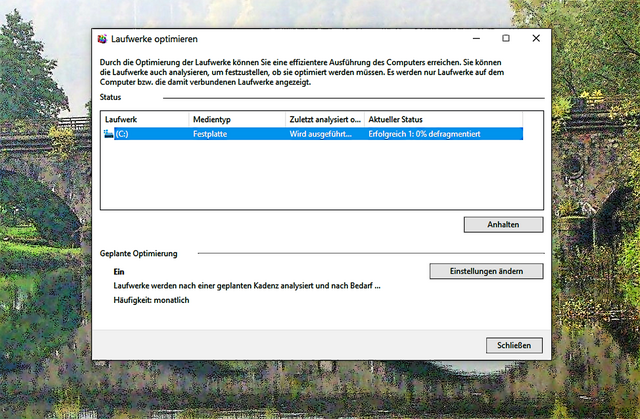Click the Laufwerke optimieren app icon in title bar
The image size is (640, 419).
[x=102, y=39]
